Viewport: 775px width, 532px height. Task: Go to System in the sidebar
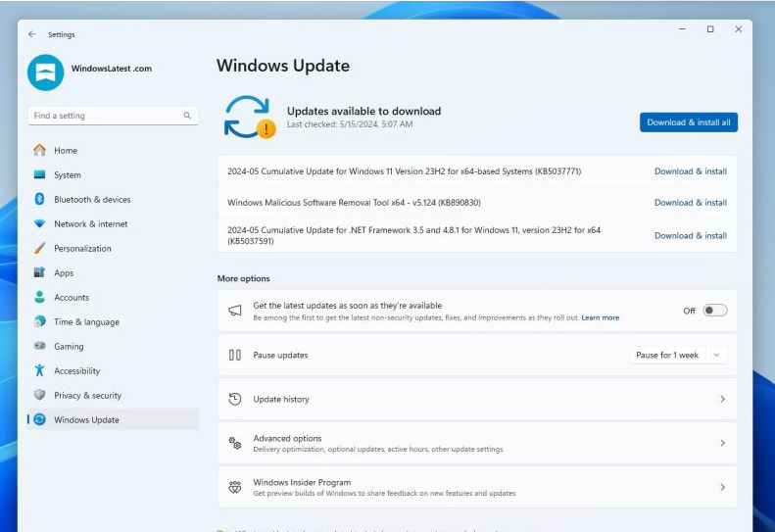(68, 175)
